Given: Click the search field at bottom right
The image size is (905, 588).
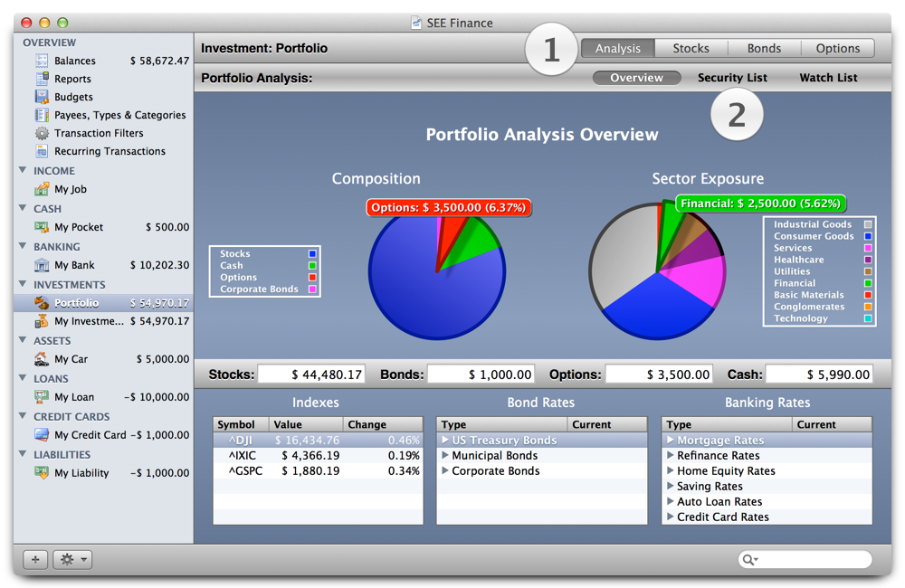Looking at the screenshot, I should click(x=804, y=559).
